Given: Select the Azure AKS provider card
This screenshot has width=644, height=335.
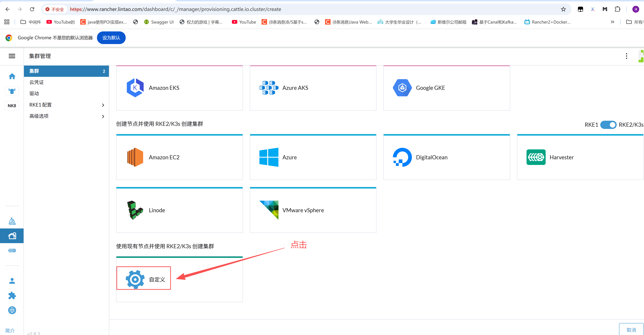Looking at the screenshot, I should tap(313, 88).
